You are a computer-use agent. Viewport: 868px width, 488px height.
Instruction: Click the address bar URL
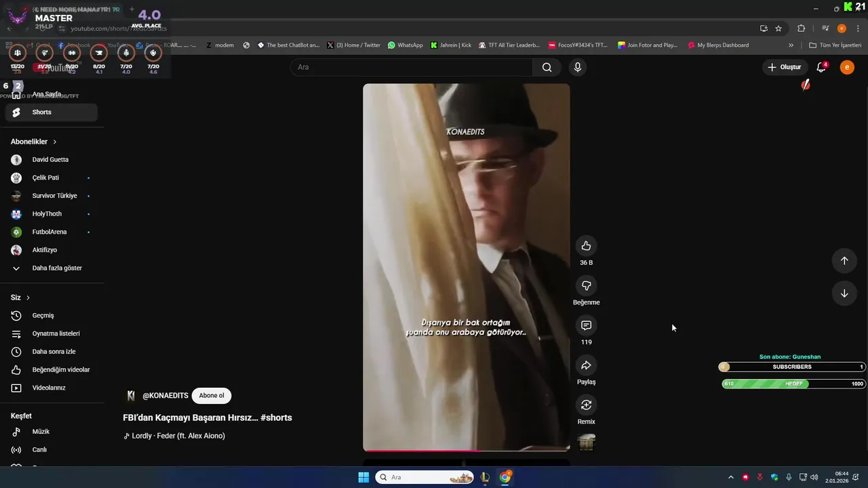pyautogui.click(x=119, y=28)
